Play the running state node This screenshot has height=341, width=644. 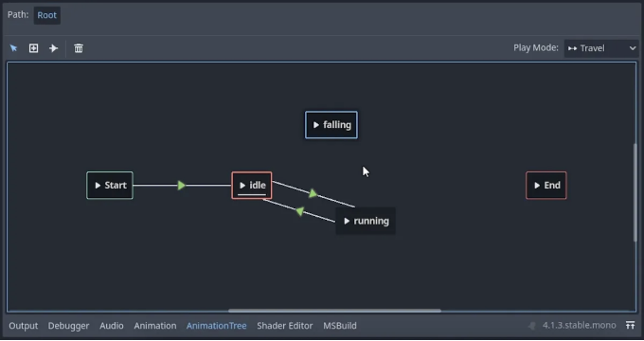click(x=347, y=221)
